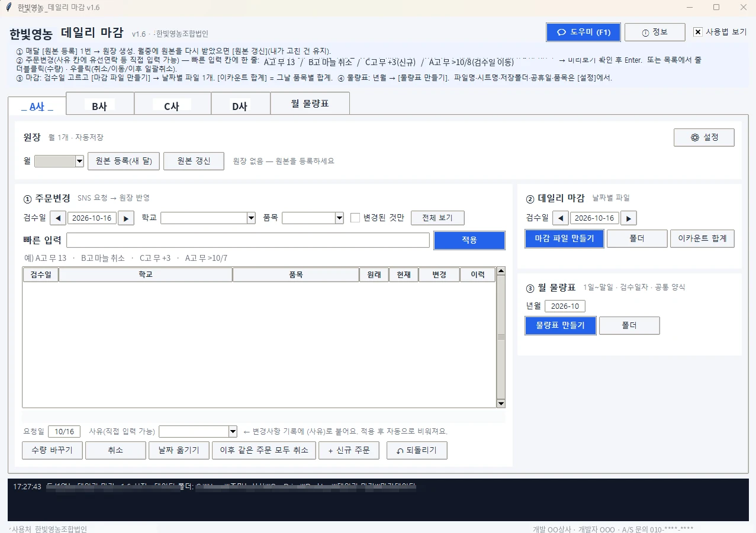Open the 도우미 (F1) help button

(583, 32)
